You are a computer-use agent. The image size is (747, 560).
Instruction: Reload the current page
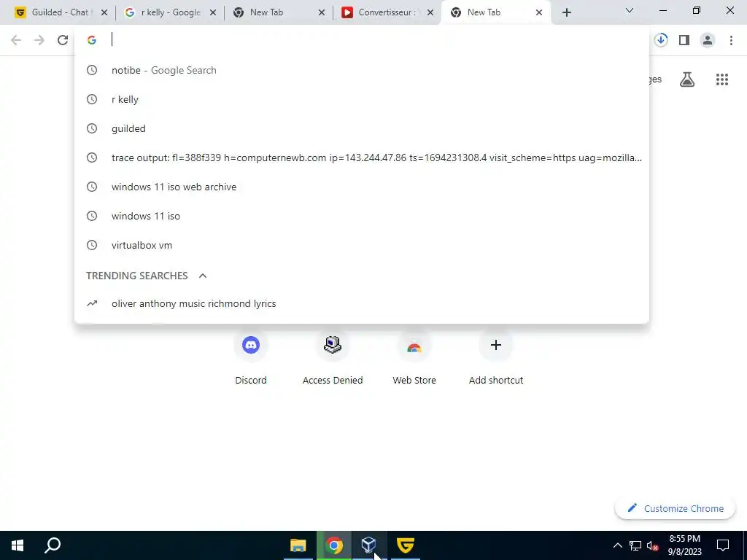click(x=63, y=40)
